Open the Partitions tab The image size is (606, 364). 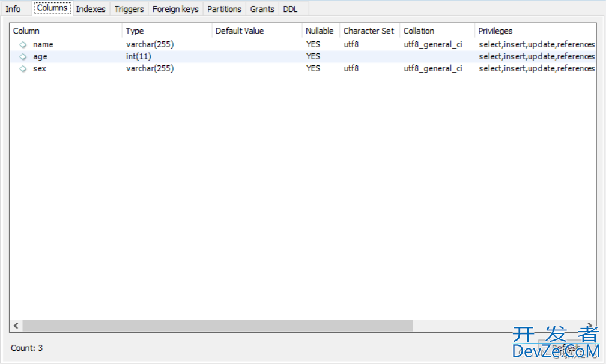click(224, 9)
